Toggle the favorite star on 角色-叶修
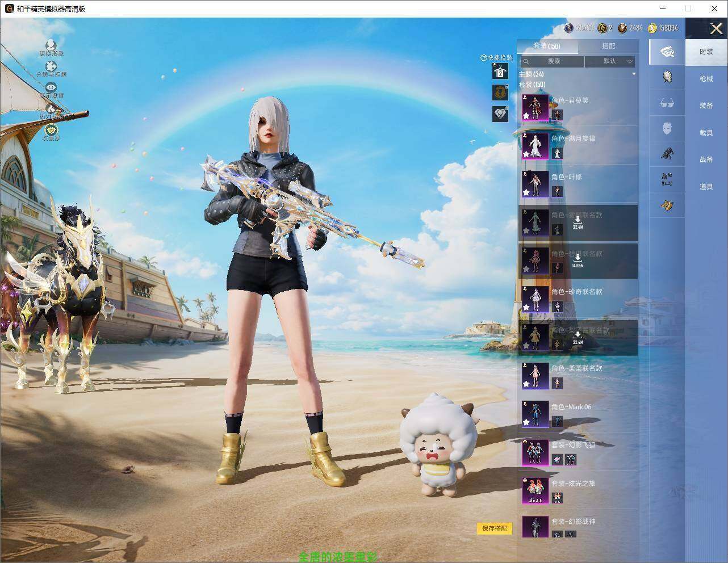The width and height of the screenshot is (728, 563). click(x=526, y=192)
